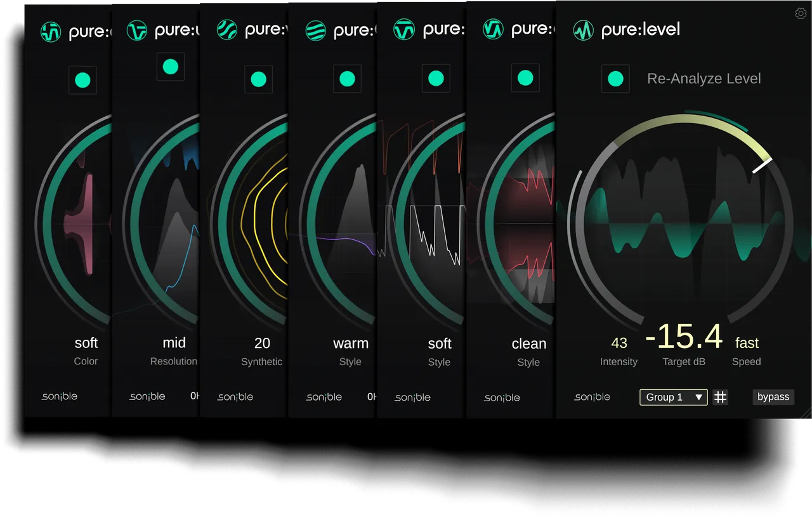Click the striped logo of fourth plugin
This screenshot has width=812, height=520.
point(316,30)
